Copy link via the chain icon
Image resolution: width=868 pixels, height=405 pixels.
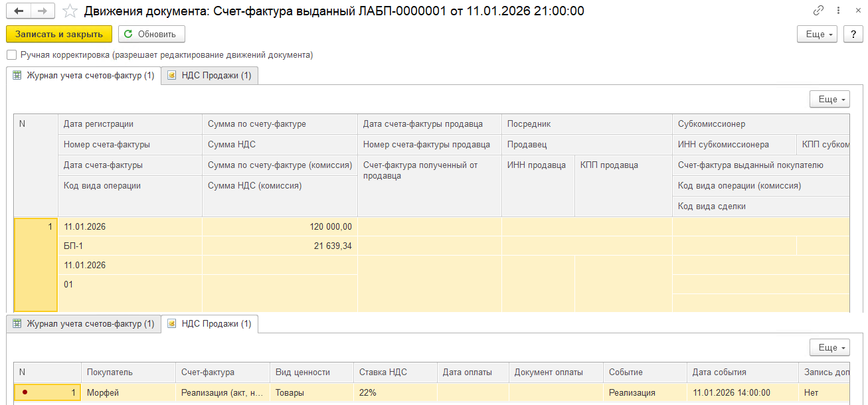pyautogui.click(x=818, y=11)
